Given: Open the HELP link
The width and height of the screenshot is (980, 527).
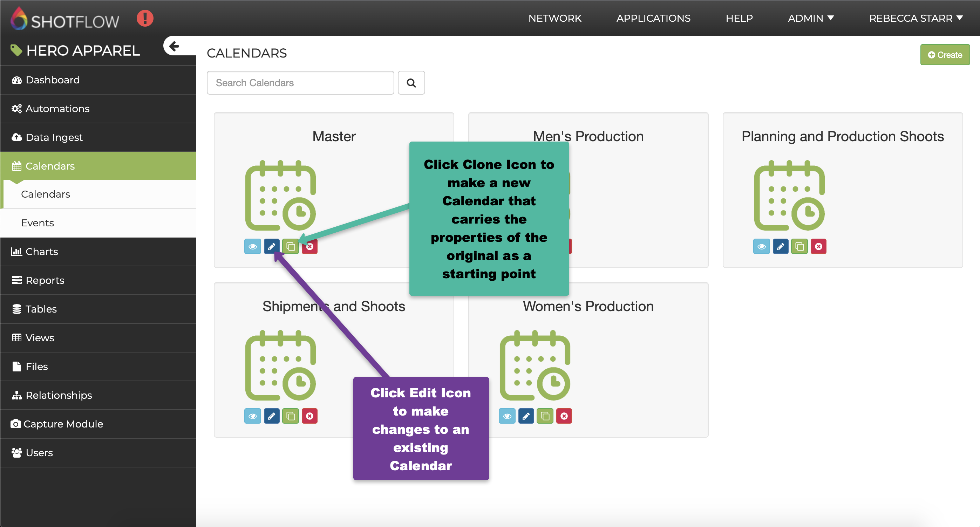Looking at the screenshot, I should coord(739,18).
